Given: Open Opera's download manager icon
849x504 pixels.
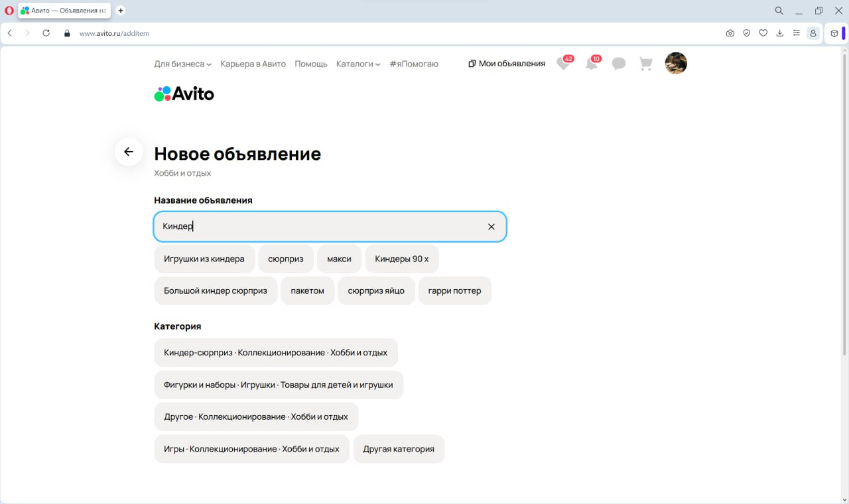Looking at the screenshot, I should 779,32.
